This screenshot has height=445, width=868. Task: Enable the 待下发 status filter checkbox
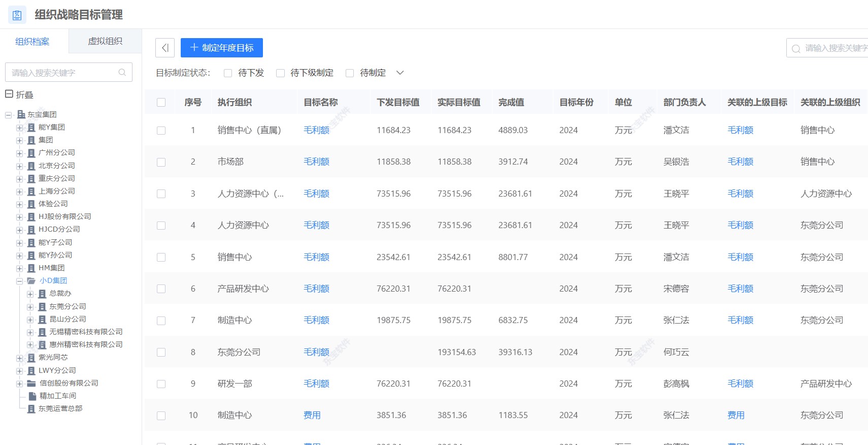coord(228,73)
